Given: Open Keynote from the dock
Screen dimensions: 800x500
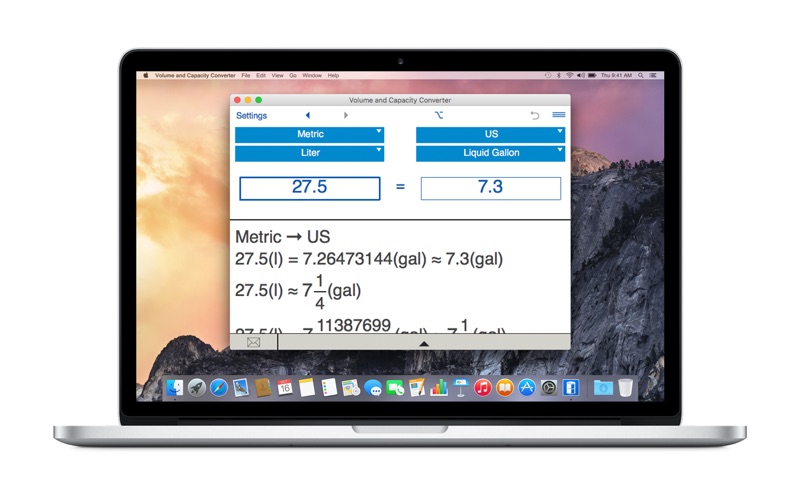Looking at the screenshot, I should [x=461, y=388].
